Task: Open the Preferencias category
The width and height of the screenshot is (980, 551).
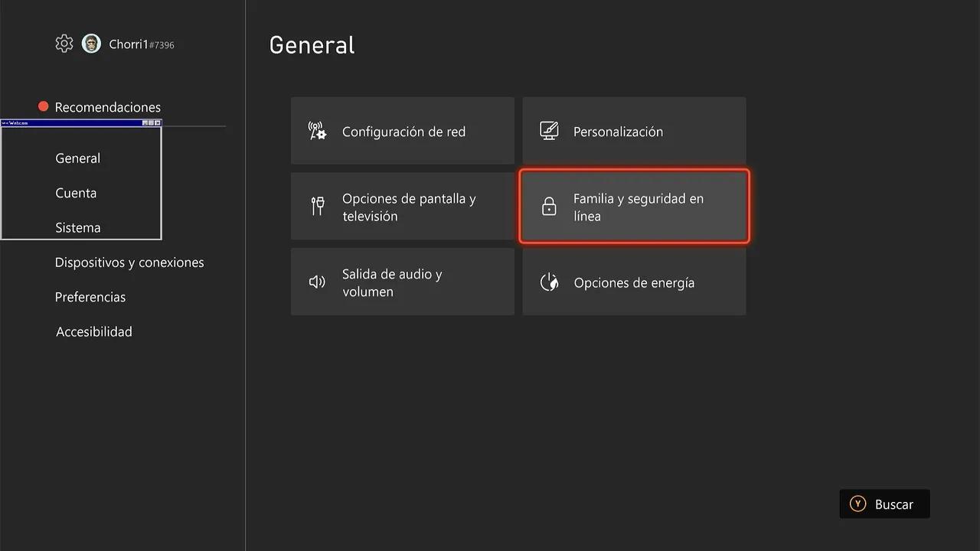Action: tap(90, 297)
